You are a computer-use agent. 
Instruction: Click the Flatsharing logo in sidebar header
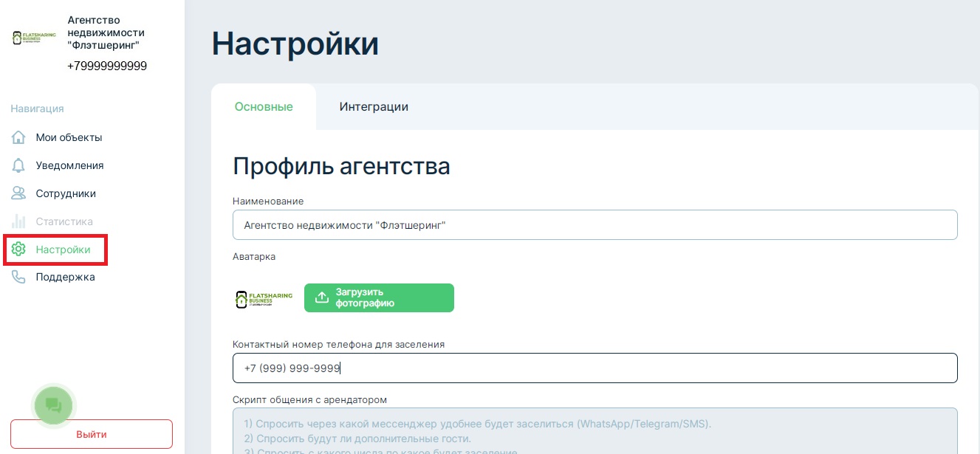tap(34, 38)
